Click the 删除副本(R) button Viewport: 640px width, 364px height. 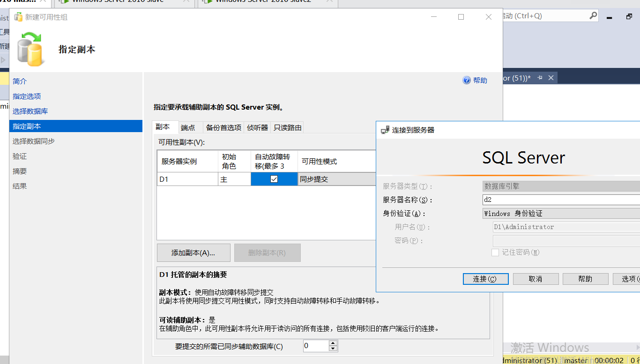(267, 253)
